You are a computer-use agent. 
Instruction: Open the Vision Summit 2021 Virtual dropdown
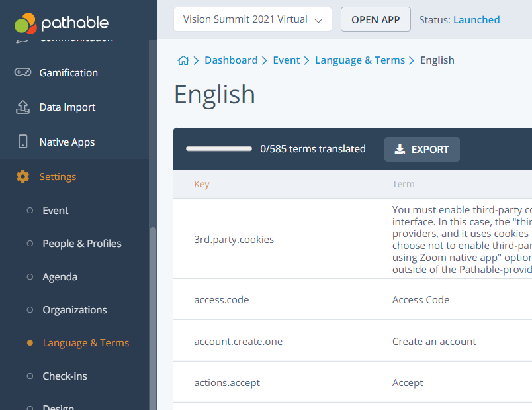pos(253,19)
